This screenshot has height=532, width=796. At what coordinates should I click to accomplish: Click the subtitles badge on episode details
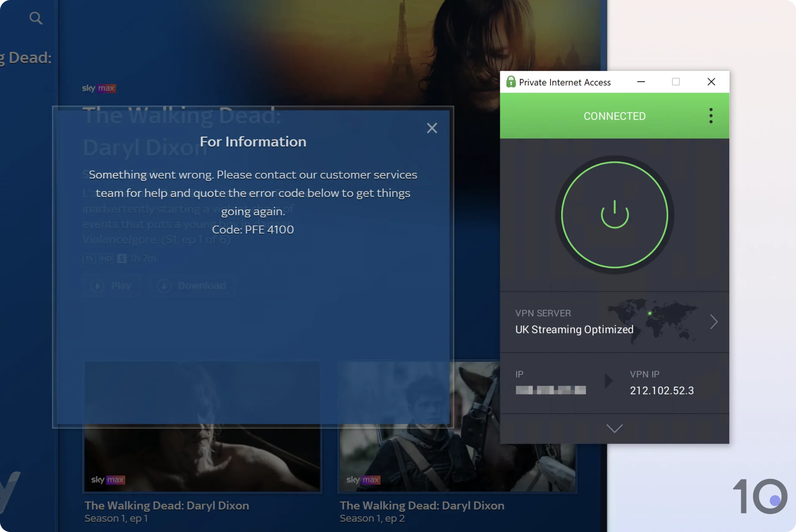tap(121, 258)
